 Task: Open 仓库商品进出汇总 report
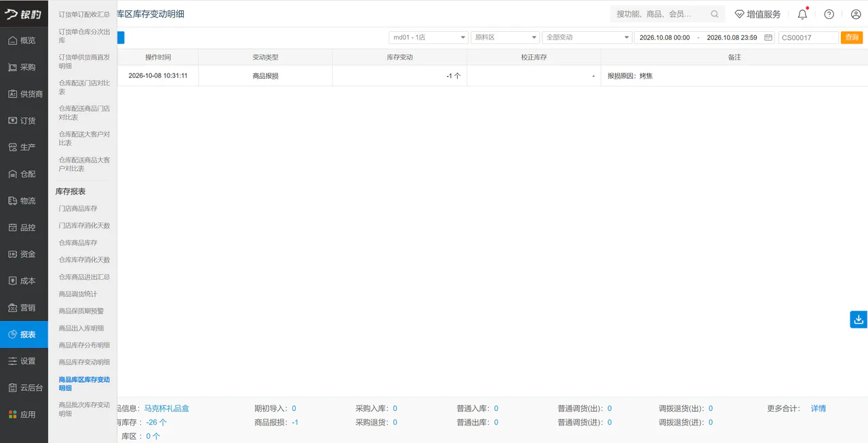tap(84, 277)
